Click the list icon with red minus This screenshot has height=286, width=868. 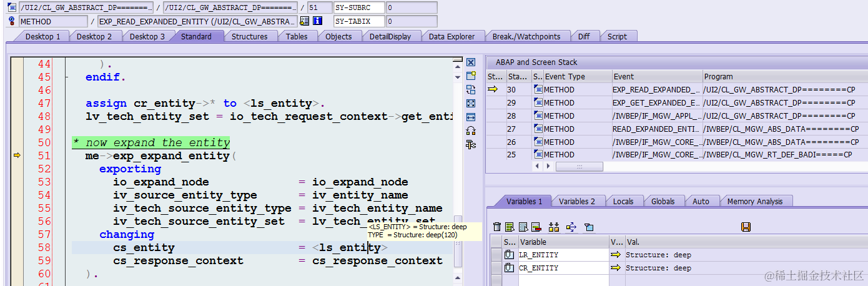pyautogui.click(x=537, y=227)
